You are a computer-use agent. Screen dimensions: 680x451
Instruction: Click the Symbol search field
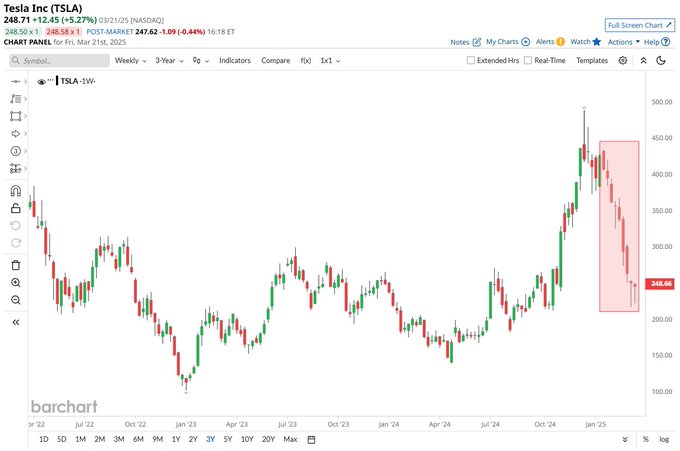(59, 60)
